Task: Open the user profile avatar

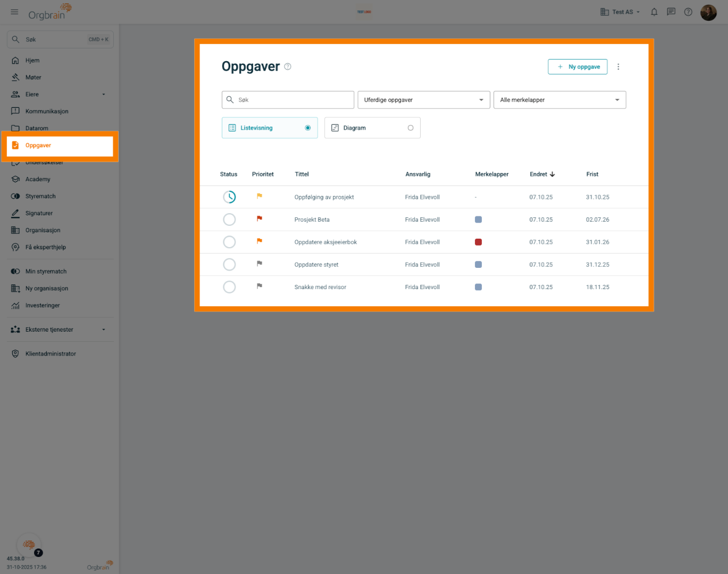Action: [x=708, y=12]
